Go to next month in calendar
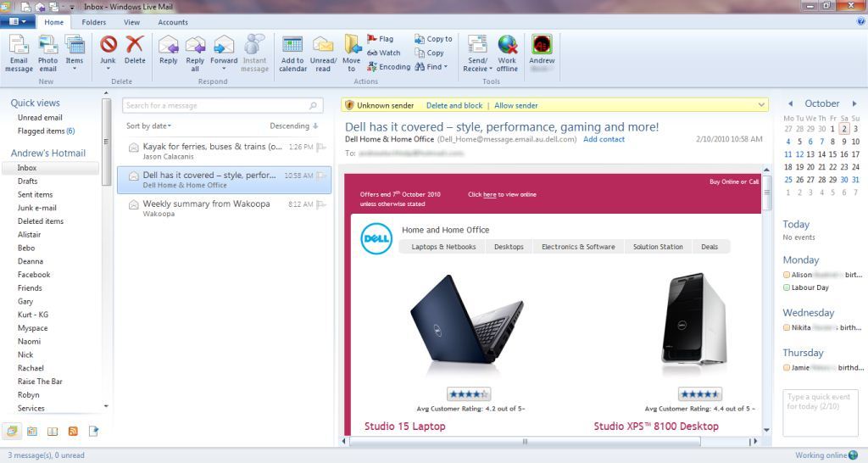This screenshot has height=463, width=868. click(x=854, y=103)
